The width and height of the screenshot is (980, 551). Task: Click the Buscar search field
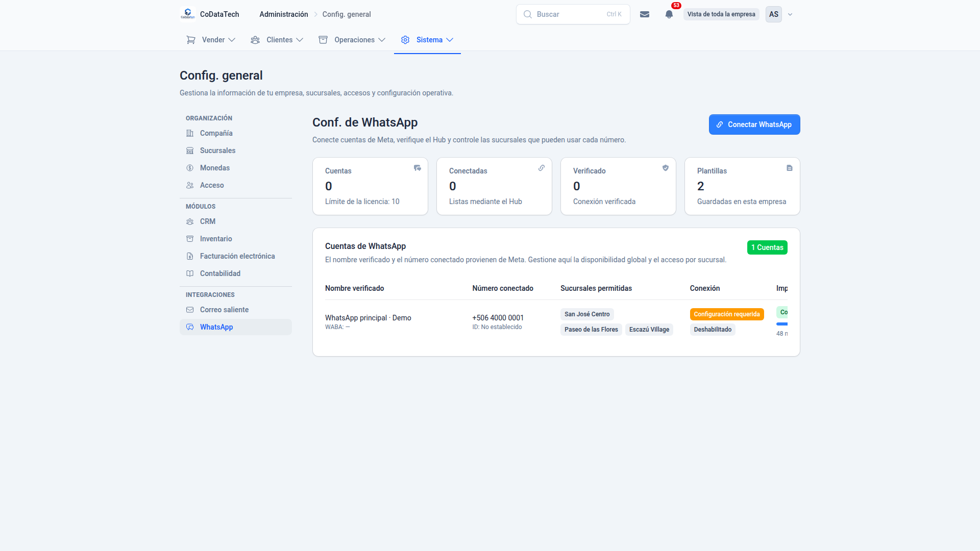[573, 14]
